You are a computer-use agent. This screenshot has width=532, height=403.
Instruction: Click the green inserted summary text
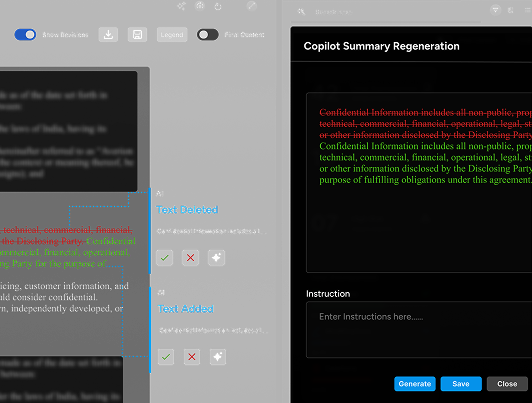[x=425, y=163]
